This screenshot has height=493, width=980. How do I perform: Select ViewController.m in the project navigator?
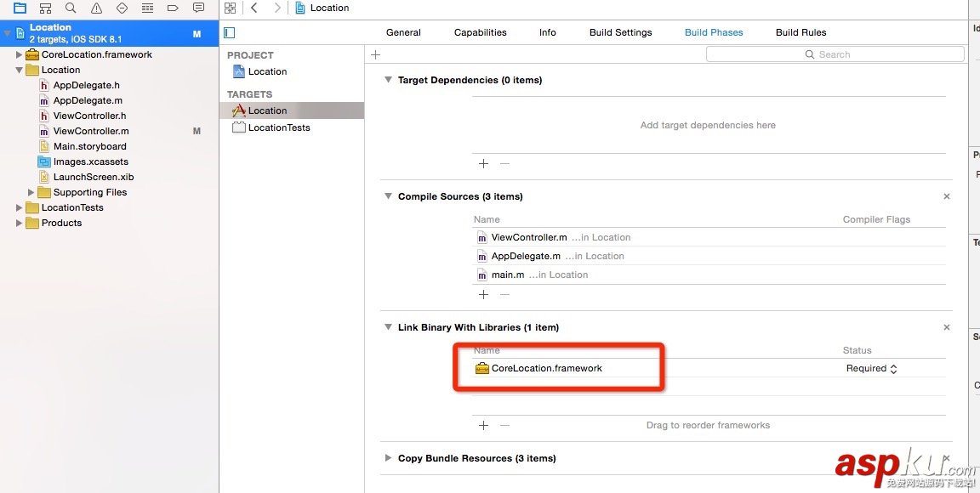[91, 131]
